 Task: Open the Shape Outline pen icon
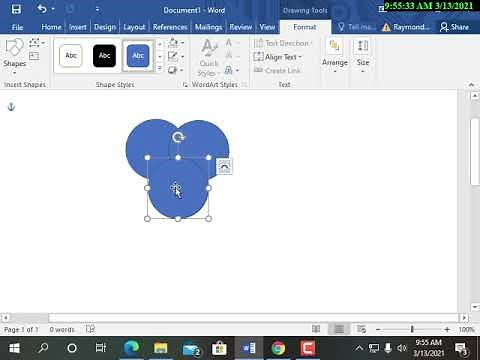[173, 56]
